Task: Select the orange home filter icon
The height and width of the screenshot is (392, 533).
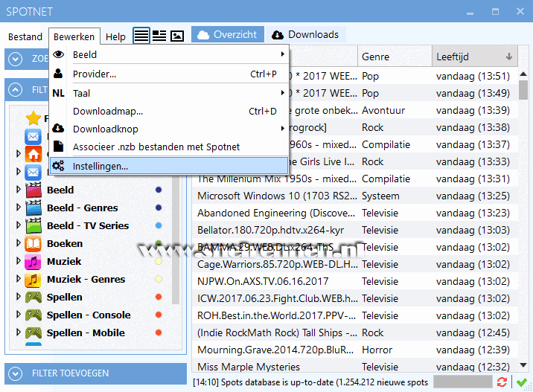Action: pyautogui.click(x=33, y=154)
